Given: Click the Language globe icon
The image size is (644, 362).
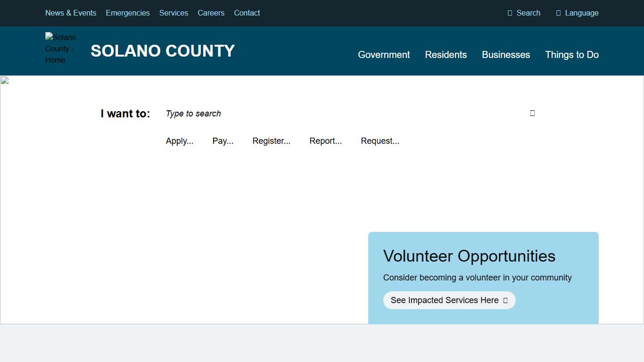Looking at the screenshot, I should point(559,13).
